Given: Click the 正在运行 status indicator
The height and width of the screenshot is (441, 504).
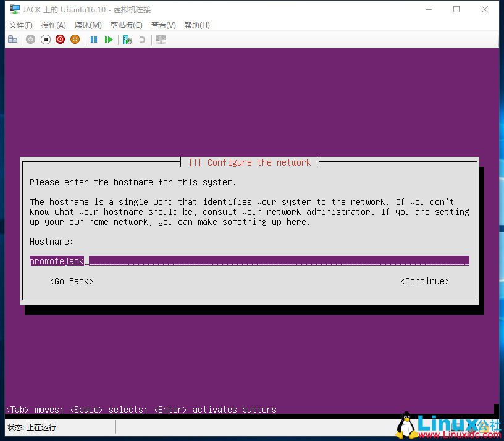Looking at the screenshot, I should (x=43, y=427).
